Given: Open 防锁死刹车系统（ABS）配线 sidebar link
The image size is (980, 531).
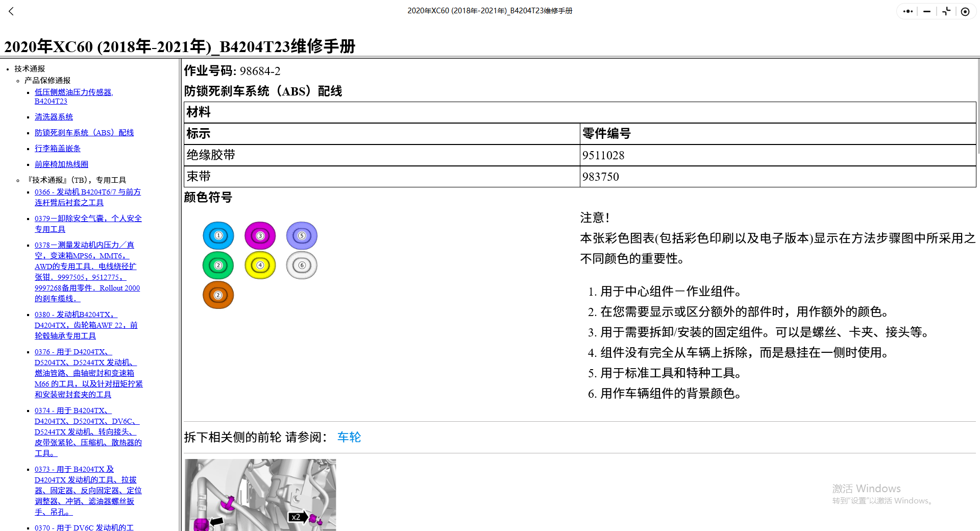Looking at the screenshot, I should tap(84, 133).
